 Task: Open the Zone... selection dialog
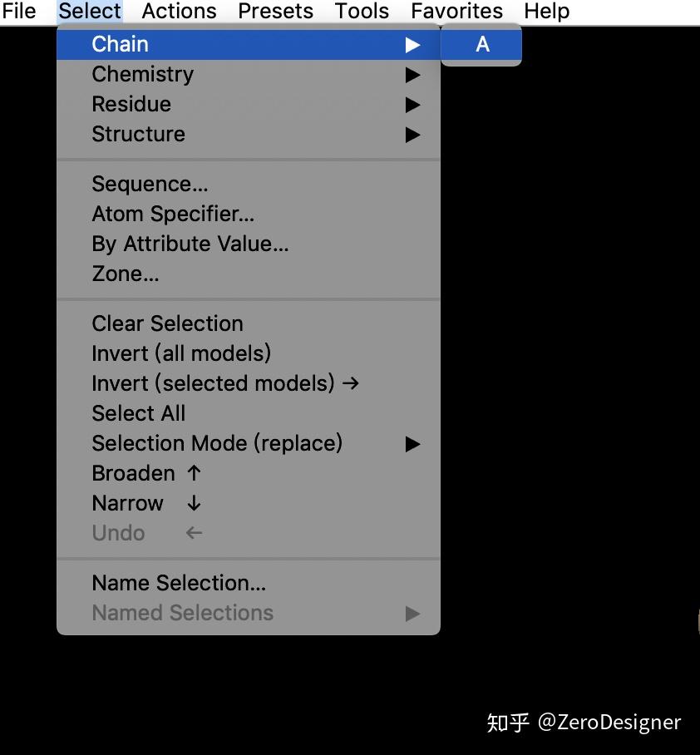pyautogui.click(x=125, y=274)
